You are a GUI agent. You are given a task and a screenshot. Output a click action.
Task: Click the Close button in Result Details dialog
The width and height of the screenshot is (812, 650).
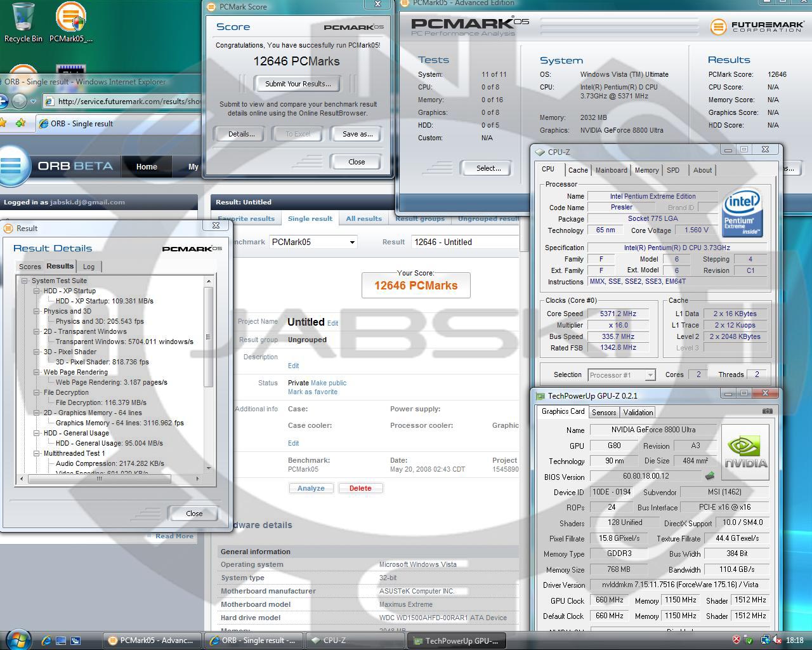click(194, 514)
